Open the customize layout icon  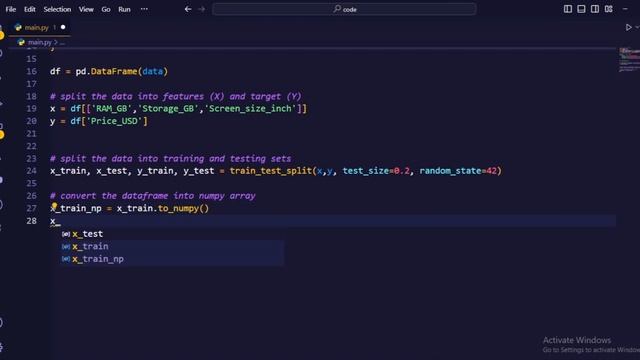609,9
